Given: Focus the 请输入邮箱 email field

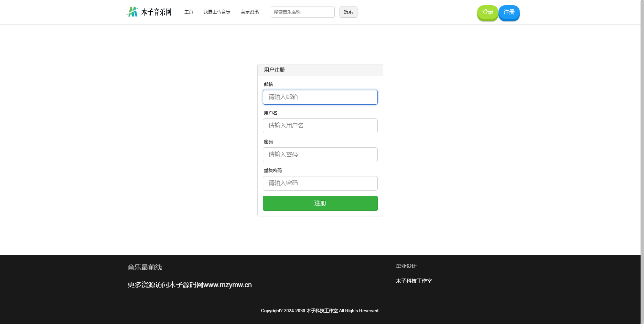Looking at the screenshot, I should tap(320, 97).
